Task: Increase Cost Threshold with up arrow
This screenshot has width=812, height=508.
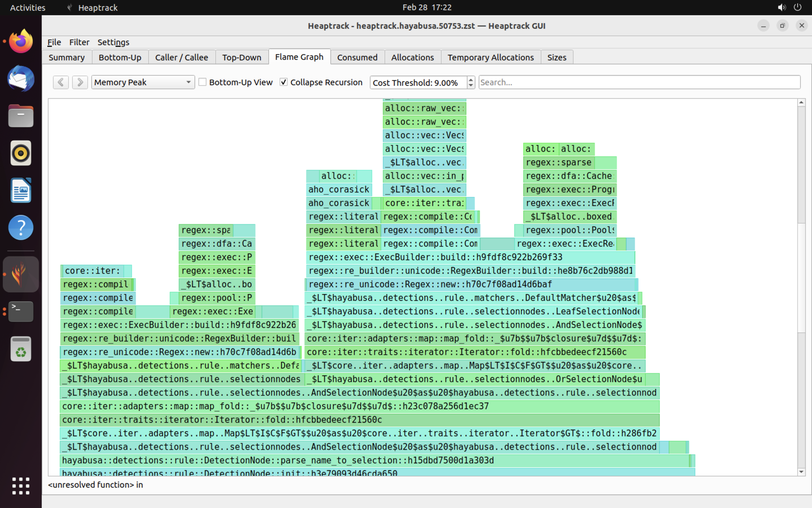Action: pos(471,79)
